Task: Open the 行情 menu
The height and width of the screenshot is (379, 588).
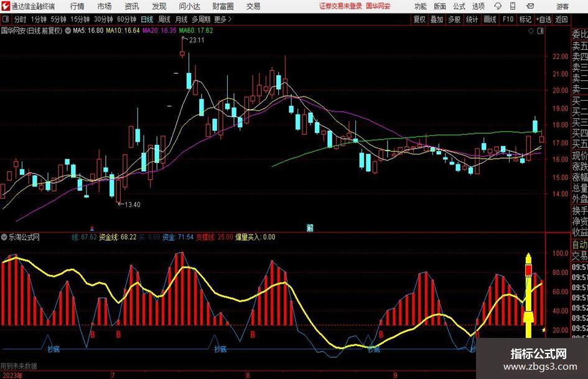Action: (x=77, y=6)
